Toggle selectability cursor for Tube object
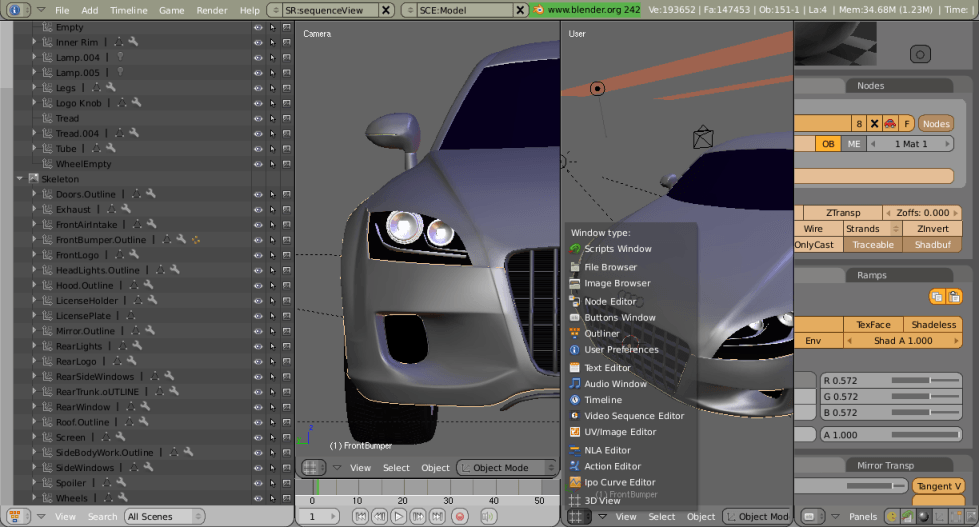This screenshot has width=979, height=527. click(x=272, y=149)
